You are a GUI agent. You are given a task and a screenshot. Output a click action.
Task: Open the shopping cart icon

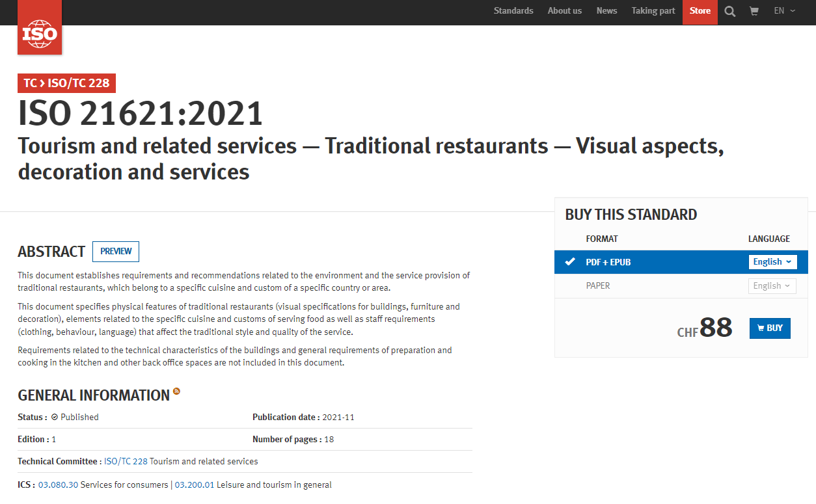pyautogui.click(x=754, y=12)
